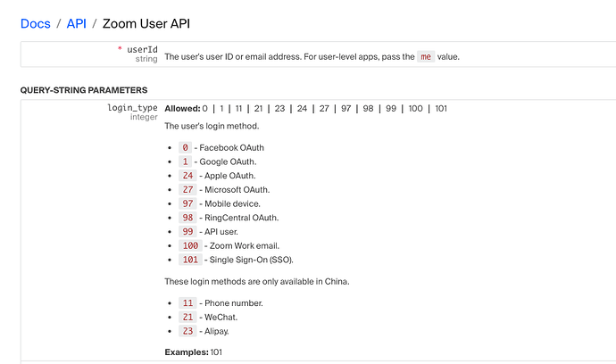This screenshot has width=616, height=364.
Task: Click the 101 code badge for Single Sign-On
Action: 189,260
